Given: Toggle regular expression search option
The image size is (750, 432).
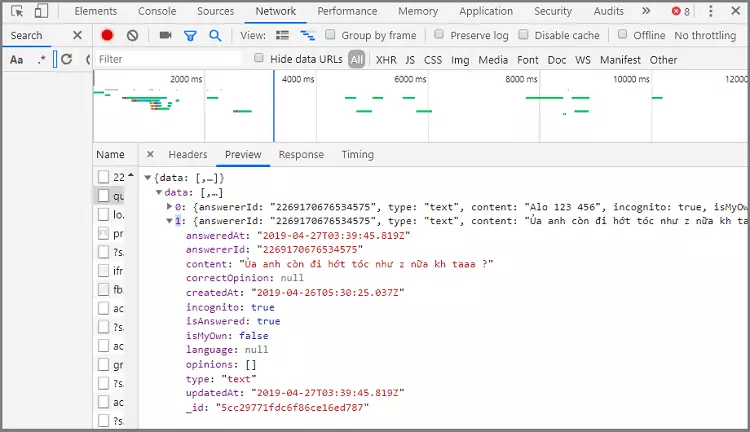Looking at the screenshot, I should [42, 59].
